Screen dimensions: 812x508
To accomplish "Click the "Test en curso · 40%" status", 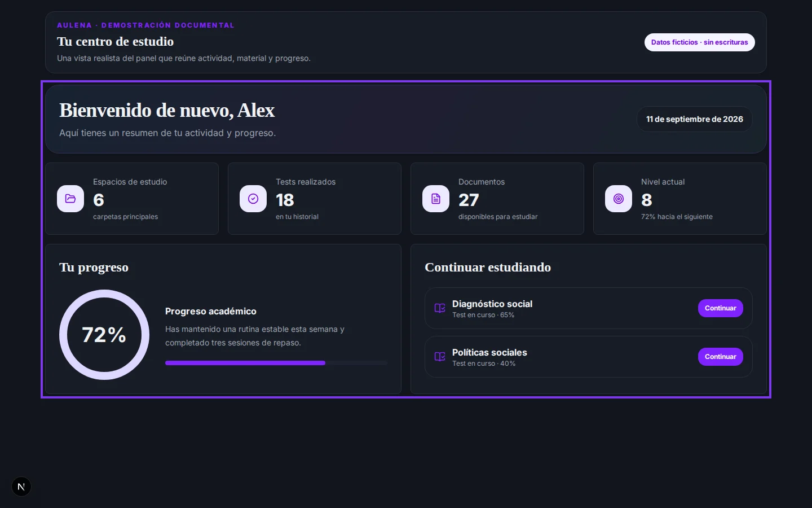I will (484, 364).
